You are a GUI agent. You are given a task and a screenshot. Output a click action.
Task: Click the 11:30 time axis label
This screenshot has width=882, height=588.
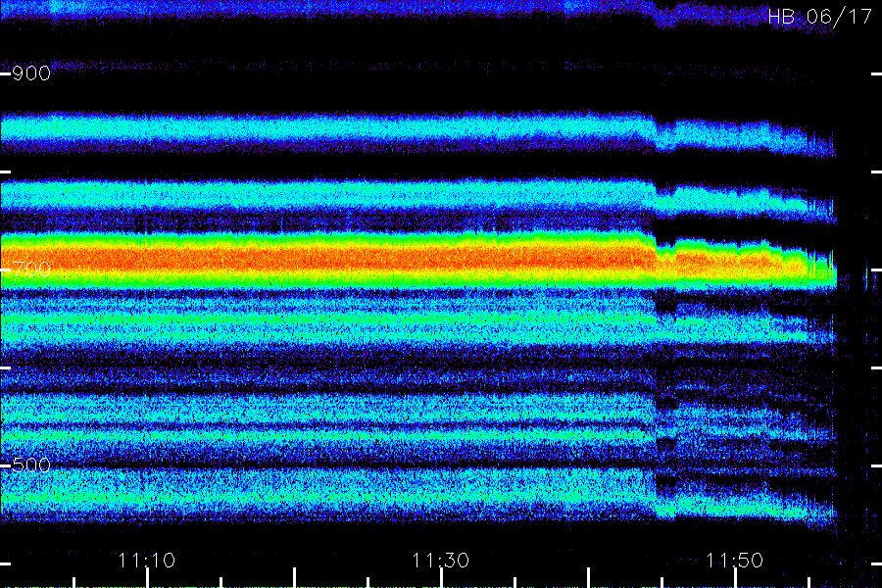click(440, 561)
